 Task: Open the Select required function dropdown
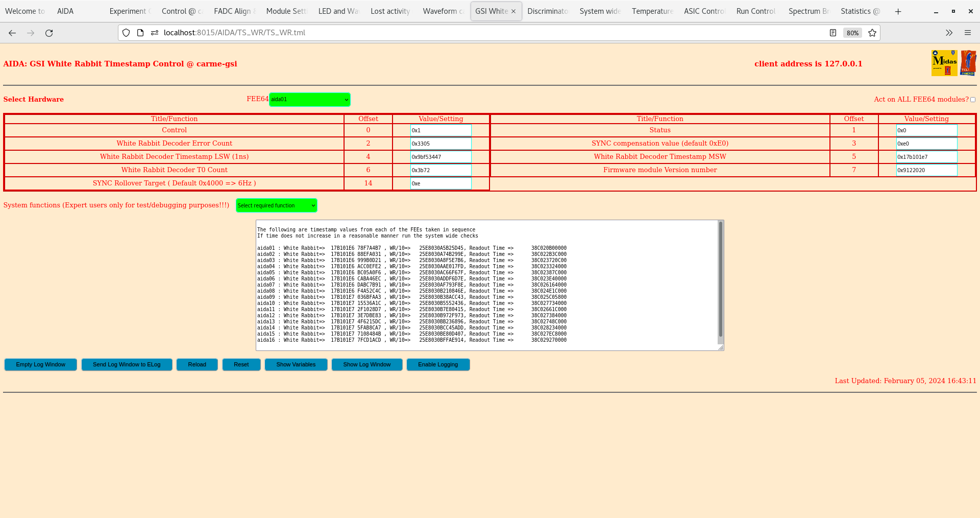point(276,205)
